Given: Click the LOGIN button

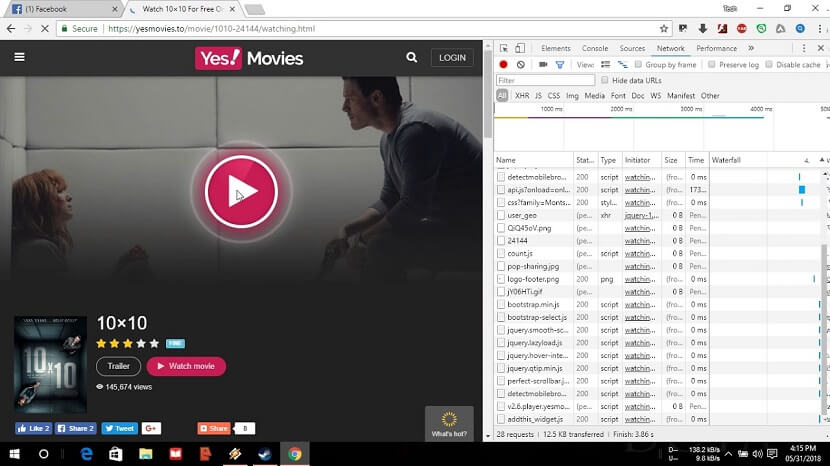Looking at the screenshot, I should coord(452,58).
